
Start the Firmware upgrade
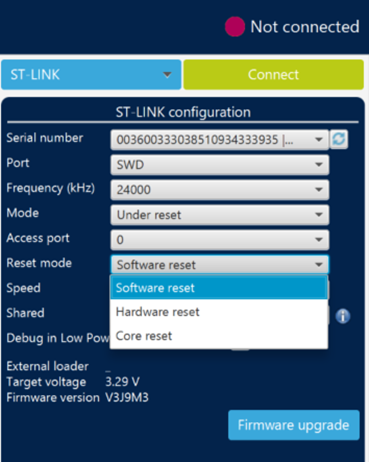pos(294,425)
